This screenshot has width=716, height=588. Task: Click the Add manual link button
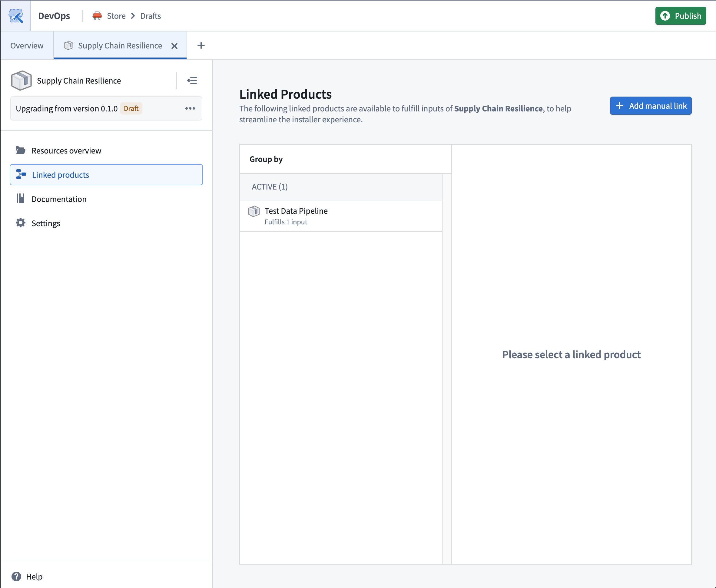[651, 106]
